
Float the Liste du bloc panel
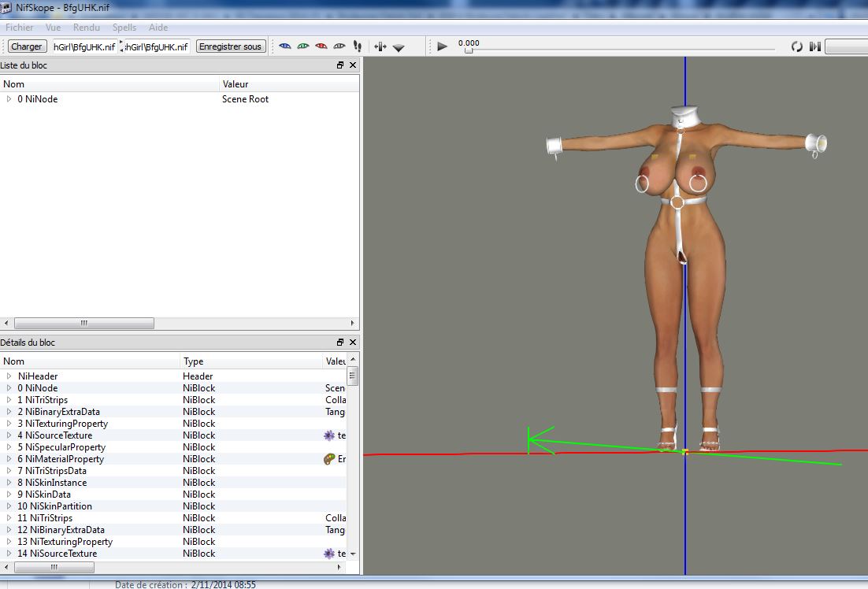340,65
